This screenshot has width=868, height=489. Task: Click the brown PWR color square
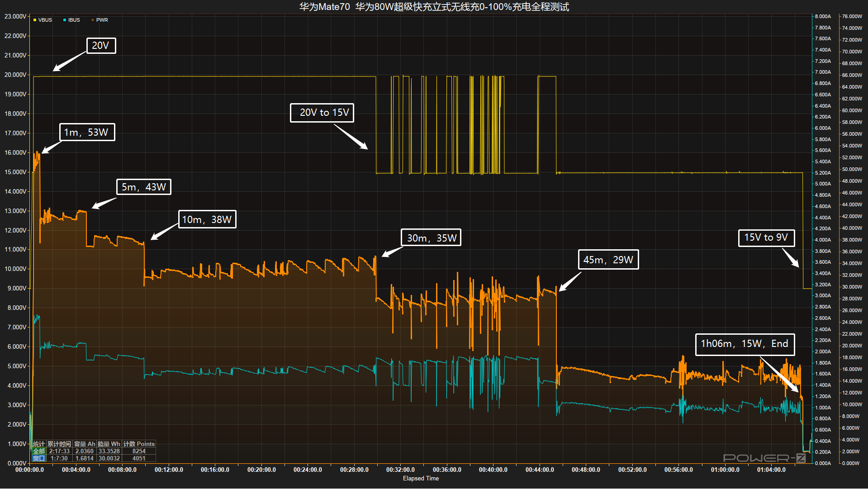coord(93,20)
